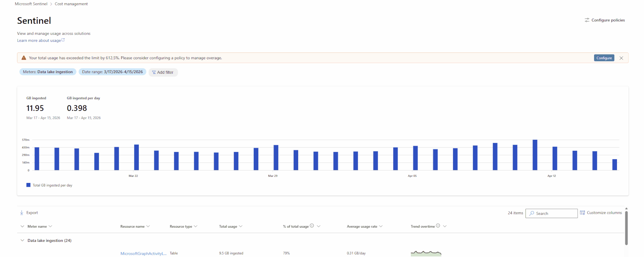Click the table vertical scrollbar thumb
644x257 pixels.
click(x=626, y=228)
